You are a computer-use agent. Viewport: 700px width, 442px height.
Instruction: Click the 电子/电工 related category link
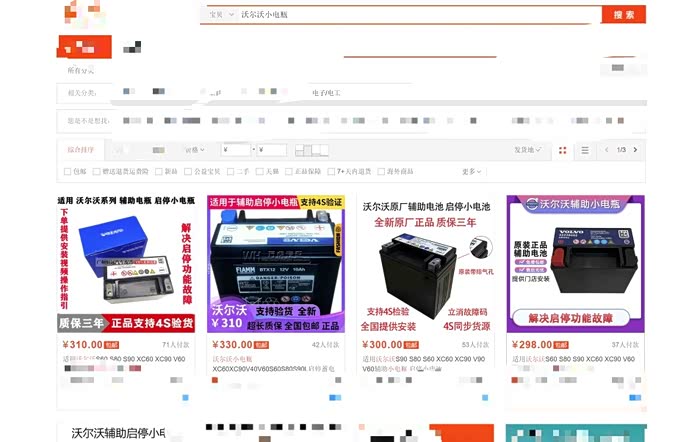tap(326, 93)
